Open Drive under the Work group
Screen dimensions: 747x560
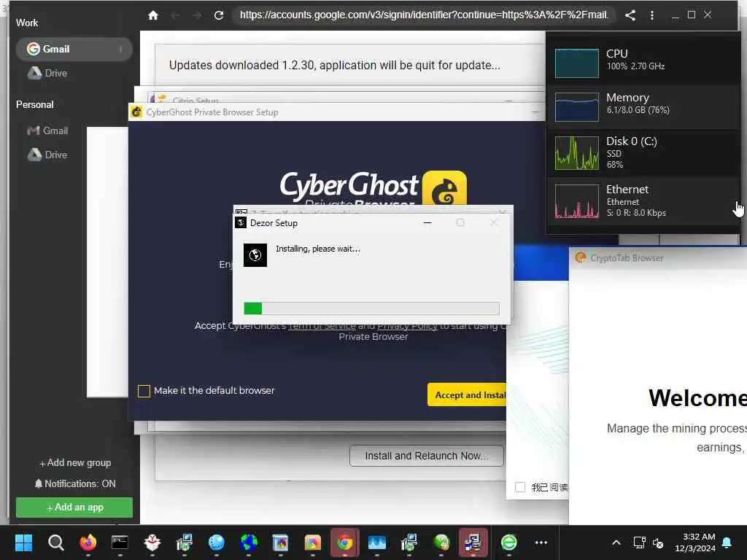click(x=47, y=73)
